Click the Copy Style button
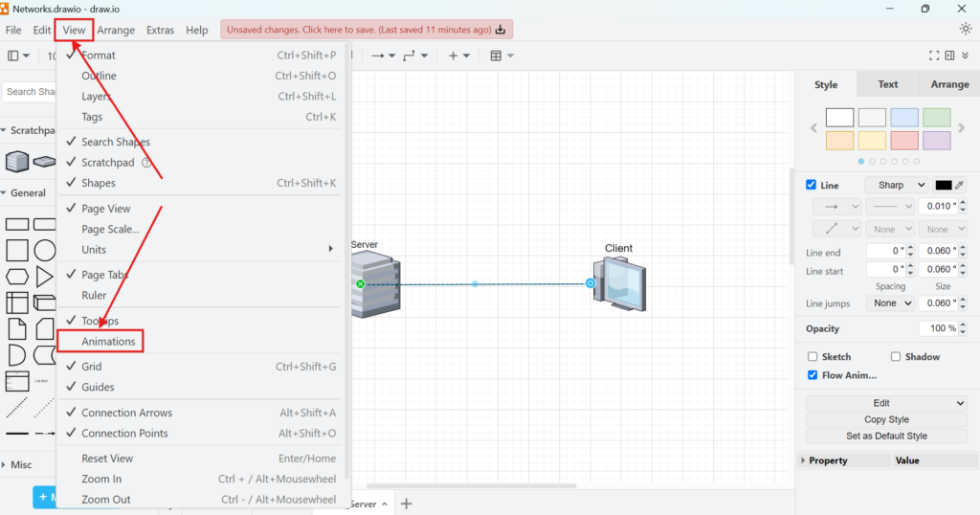 coord(886,419)
